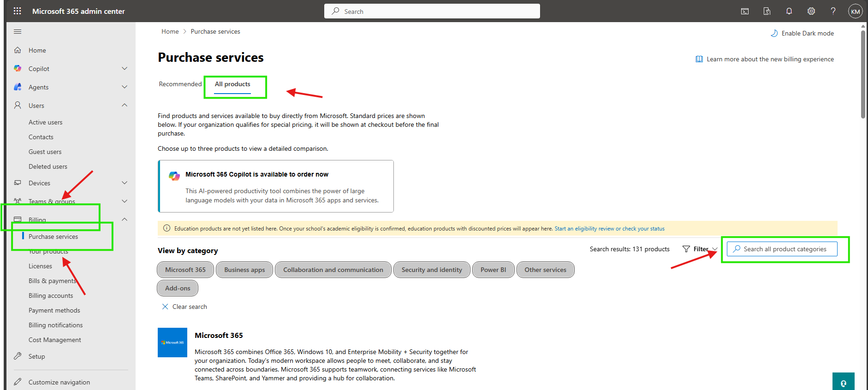This screenshot has width=868, height=390.
Task: Open the Filter dropdown
Action: [700, 249]
